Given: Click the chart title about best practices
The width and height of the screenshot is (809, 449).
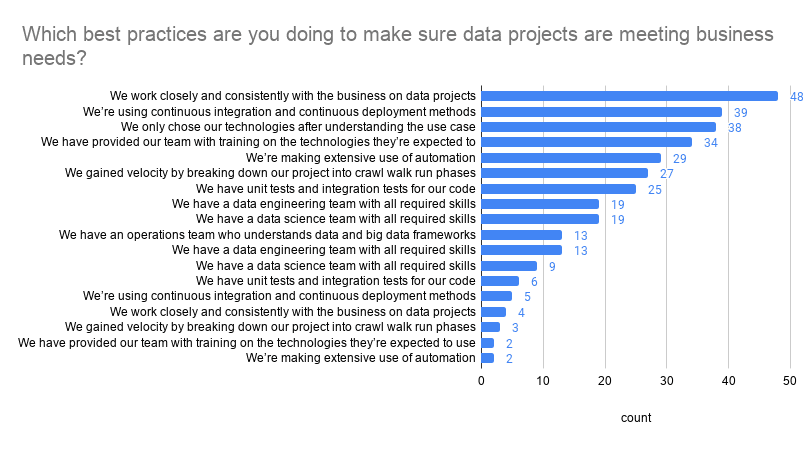Looking at the screenshot, I should click(x=397, y=46).
